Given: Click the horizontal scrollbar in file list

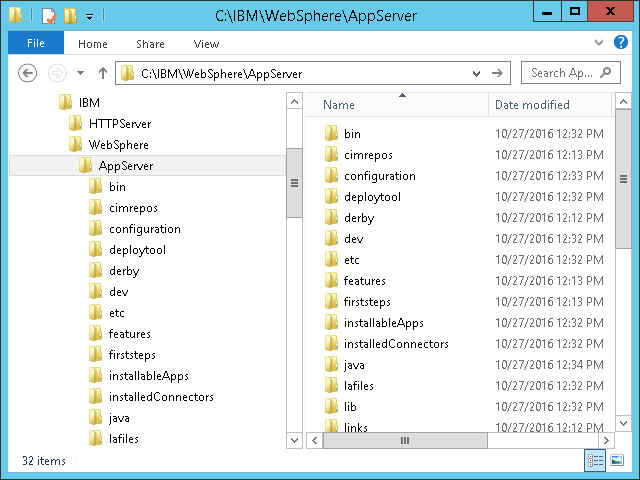Looking at the screenshot, I should pos(405,440).
